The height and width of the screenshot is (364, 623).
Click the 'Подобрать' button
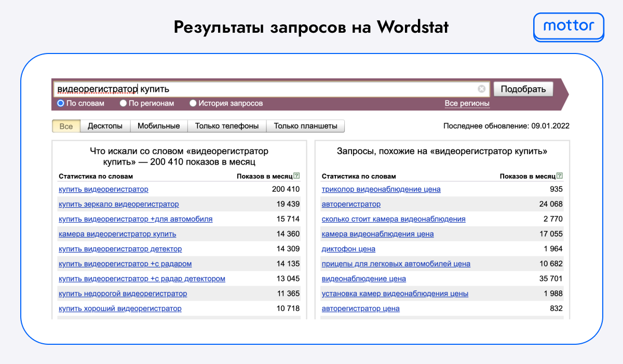[523, 89]
